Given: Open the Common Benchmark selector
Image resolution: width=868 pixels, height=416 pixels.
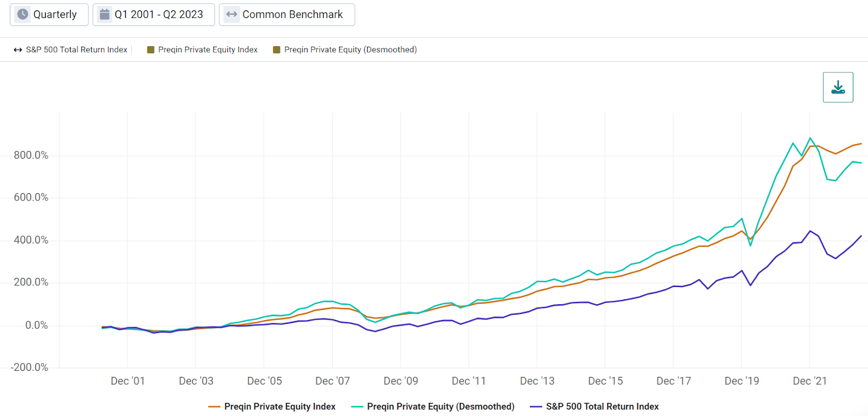Looking at the screenshot, I should tap(287, 15).
